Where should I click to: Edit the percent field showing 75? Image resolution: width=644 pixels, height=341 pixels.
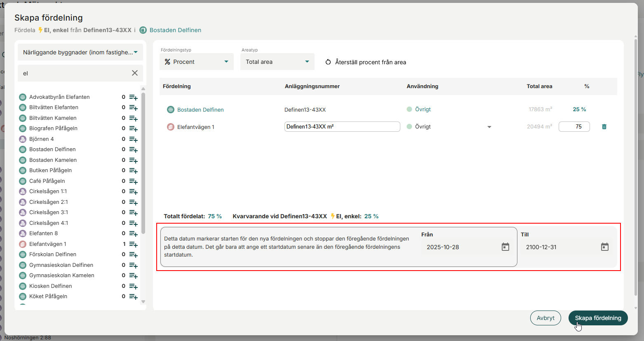point(574,127)
